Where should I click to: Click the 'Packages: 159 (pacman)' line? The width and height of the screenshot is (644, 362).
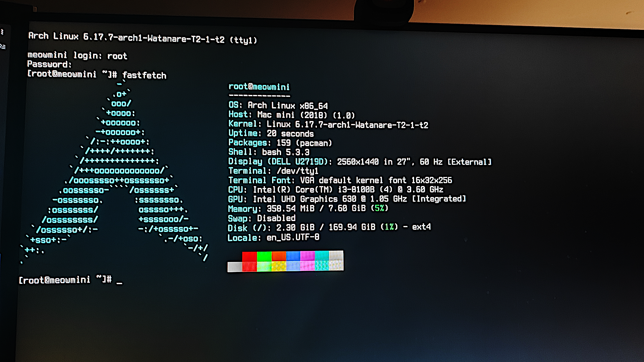[x=280, y=143]
